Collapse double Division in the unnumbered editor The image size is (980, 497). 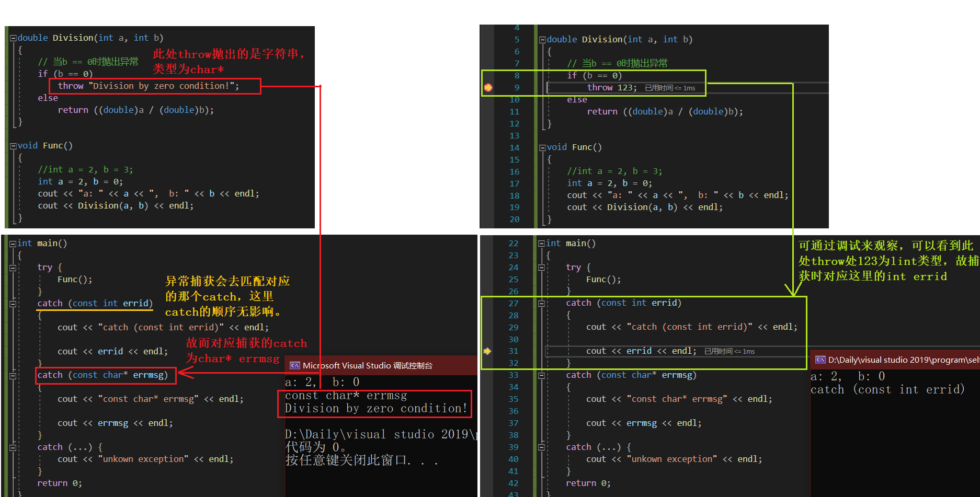pyautogui.click(x=13, y=38)
